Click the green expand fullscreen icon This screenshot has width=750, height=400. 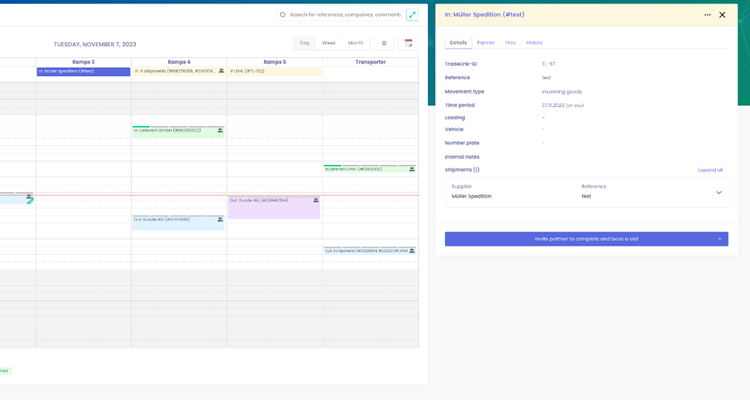tap(412, 15)
